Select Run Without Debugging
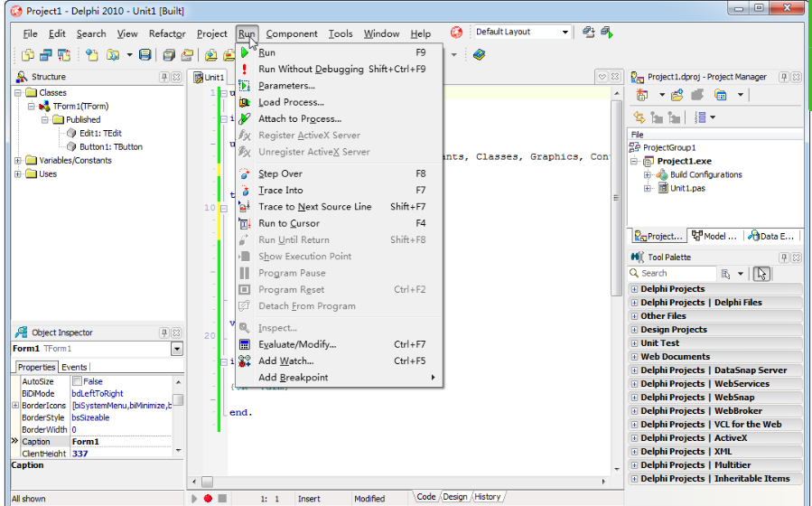This screenshot has width=812, height=506. (x=340, y=69)
